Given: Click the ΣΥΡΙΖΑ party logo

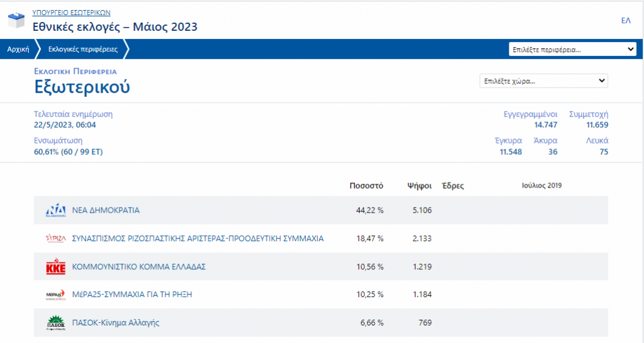Looking at the screenshot, I should coord(56,239).
